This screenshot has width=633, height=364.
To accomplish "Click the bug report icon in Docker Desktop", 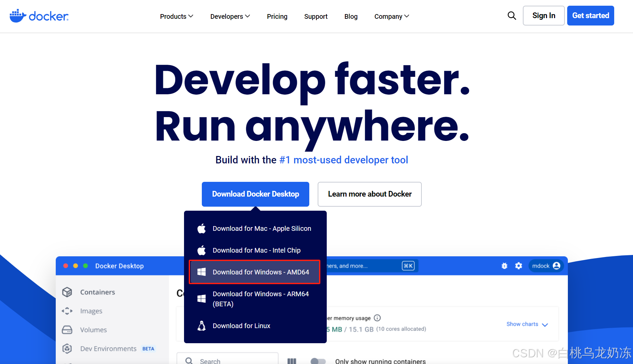I will 504,266.
